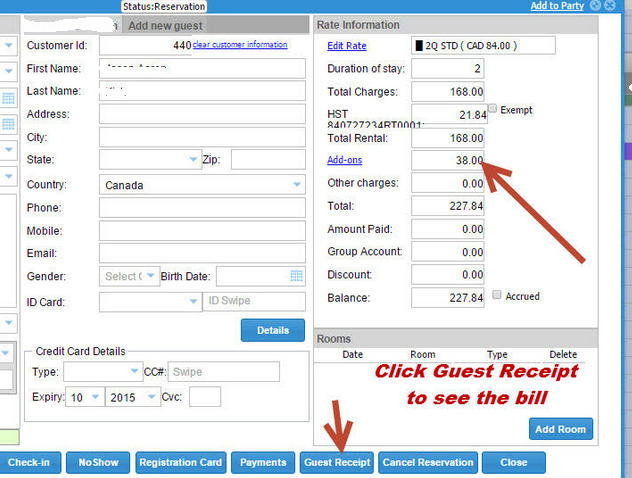Open the expiry year 2015 dropdown
Image resolution: width=632 pixels, height=478 pixels.
[151, 397]
